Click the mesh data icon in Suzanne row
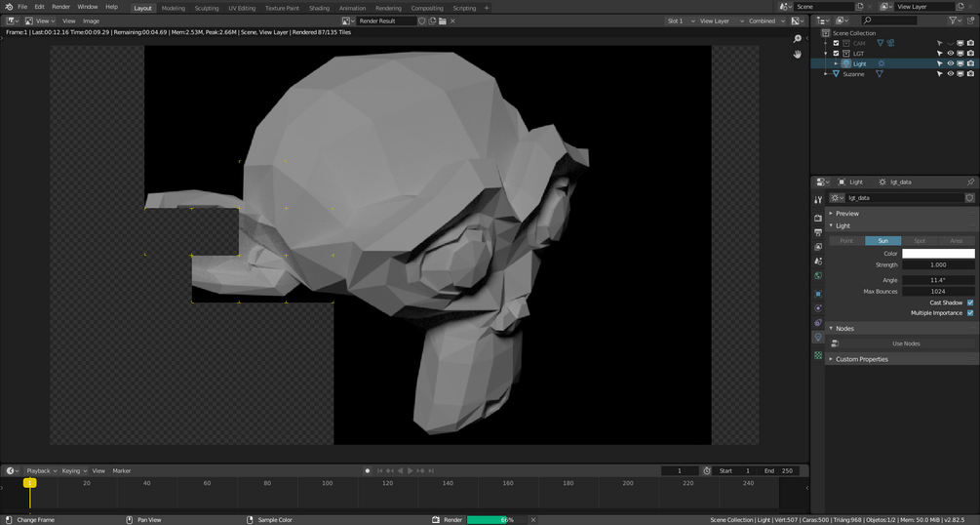 (879, 74)
